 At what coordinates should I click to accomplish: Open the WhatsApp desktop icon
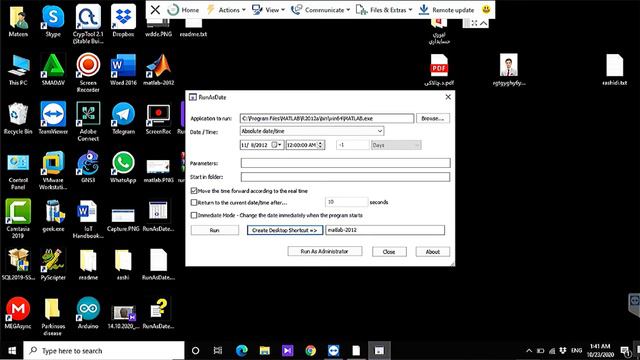[x=123, y=167]
